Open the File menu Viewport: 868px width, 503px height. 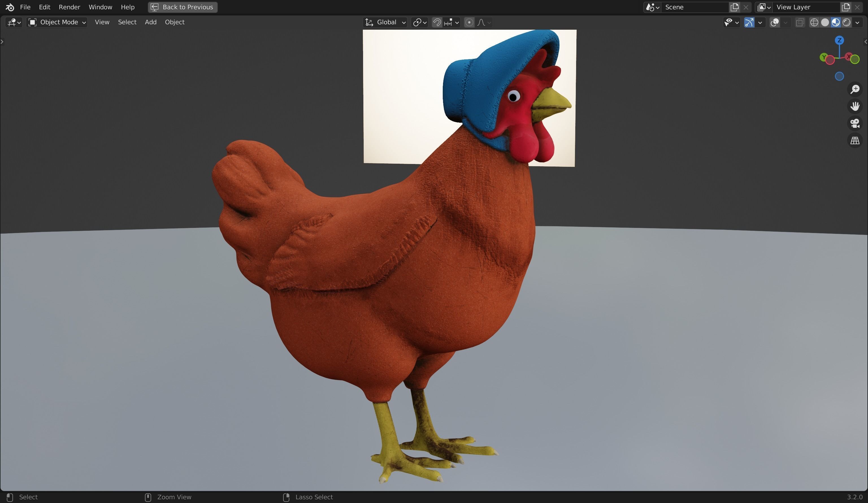pos(25,7)
